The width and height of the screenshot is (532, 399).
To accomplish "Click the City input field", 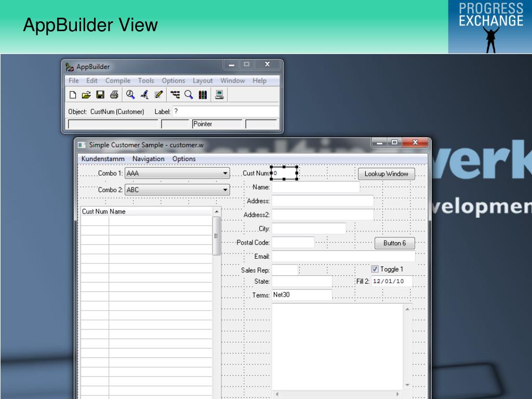I will tap(309, 229).
